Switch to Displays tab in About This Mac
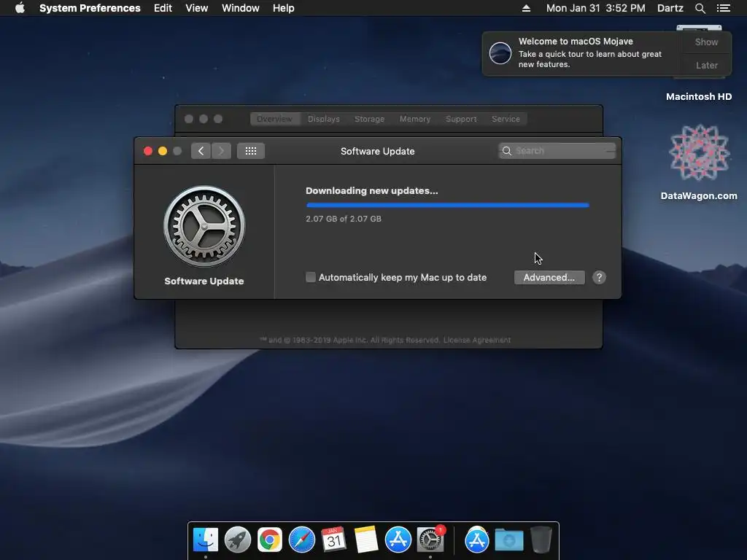Image resolution: width=747 pixels, height=560 pixels. pos(323,119)
